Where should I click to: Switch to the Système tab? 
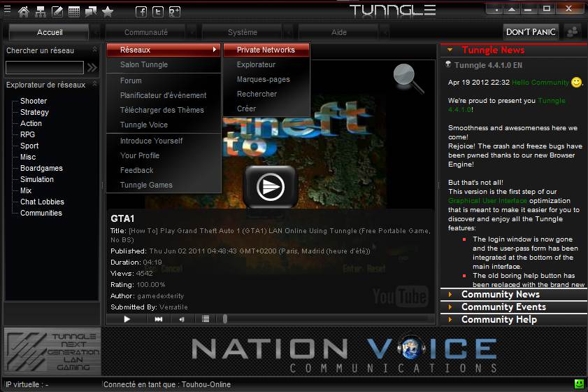point(242,32)
